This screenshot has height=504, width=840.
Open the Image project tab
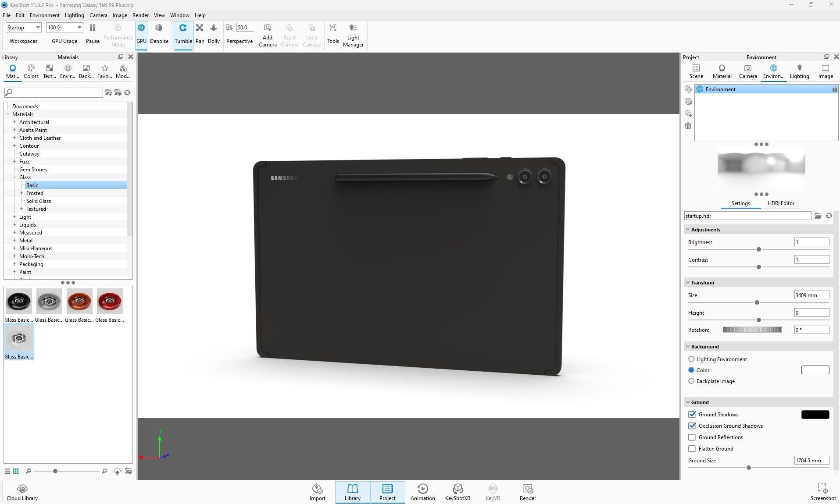point(826,71)
